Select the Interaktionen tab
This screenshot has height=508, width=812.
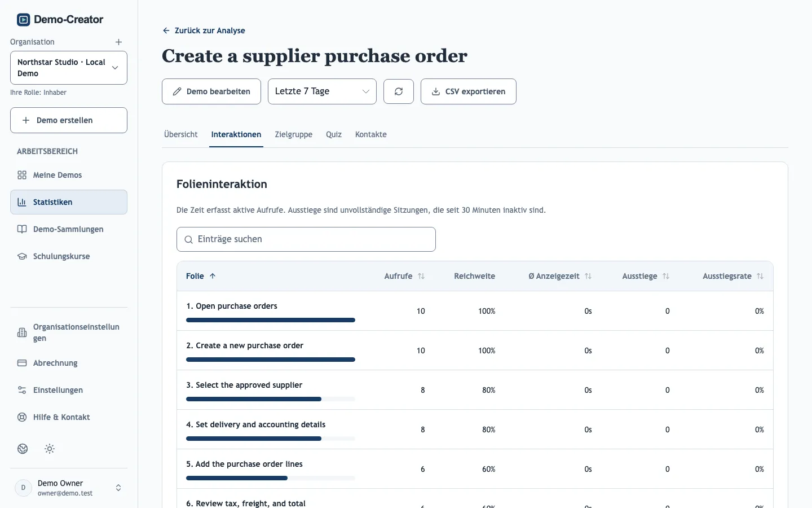point(236,134)
